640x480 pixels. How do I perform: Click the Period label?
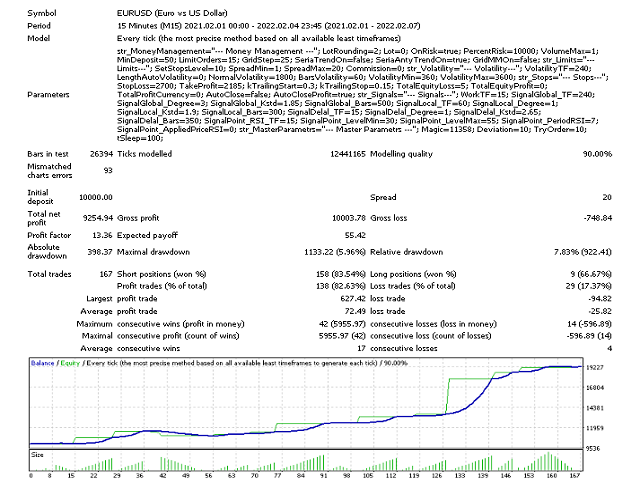tap(39, 26)
